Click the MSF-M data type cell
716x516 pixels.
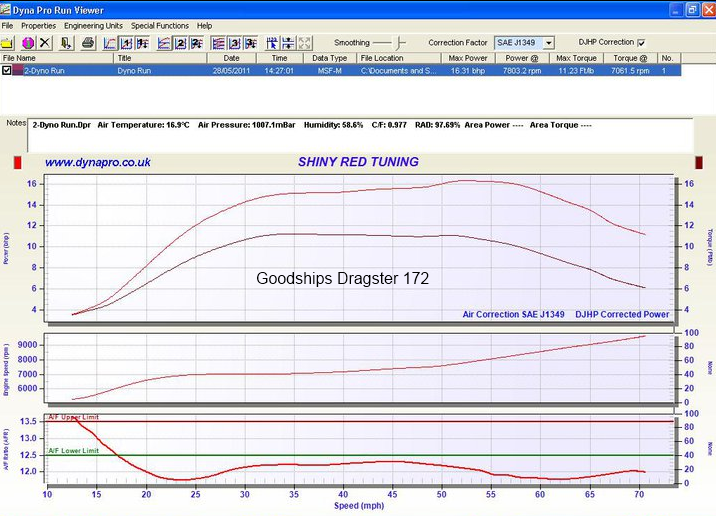tap(329, 71)
